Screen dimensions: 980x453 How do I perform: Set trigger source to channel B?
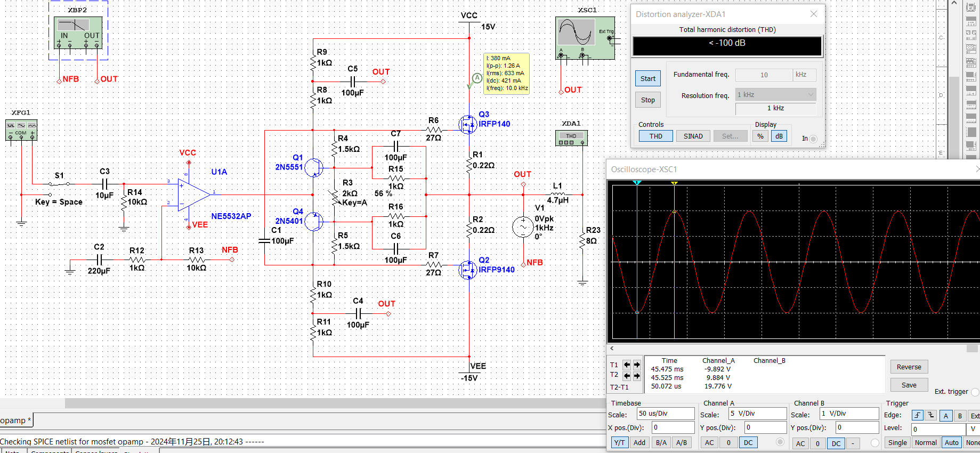point(960,416)
